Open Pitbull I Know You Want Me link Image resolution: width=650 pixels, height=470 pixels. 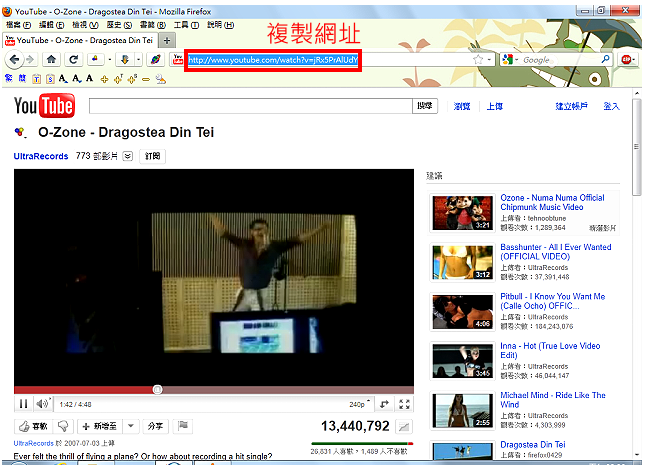pos(553,301)
